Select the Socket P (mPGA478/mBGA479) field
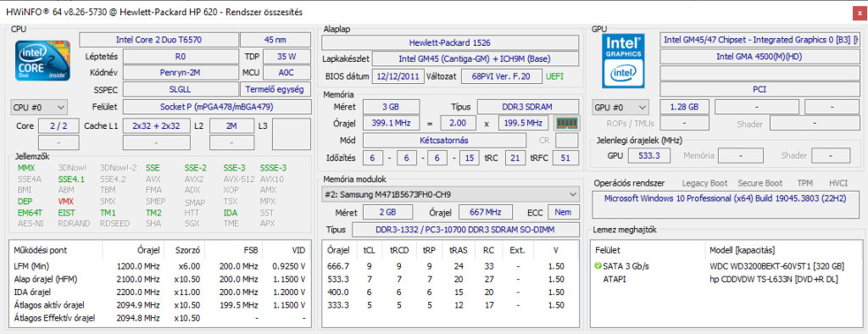868x334 pixels. click(x=216, y=107)
